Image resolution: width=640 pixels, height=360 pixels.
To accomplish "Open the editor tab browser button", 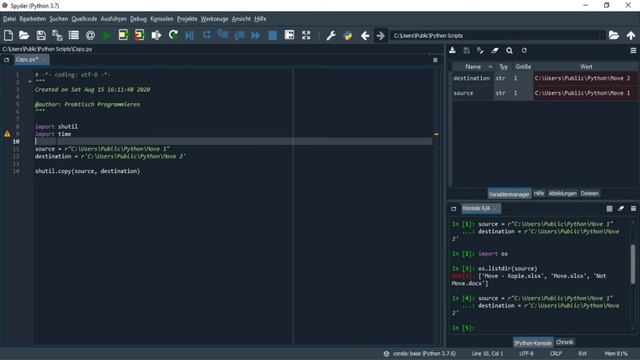I will click(x=7, y=60).
